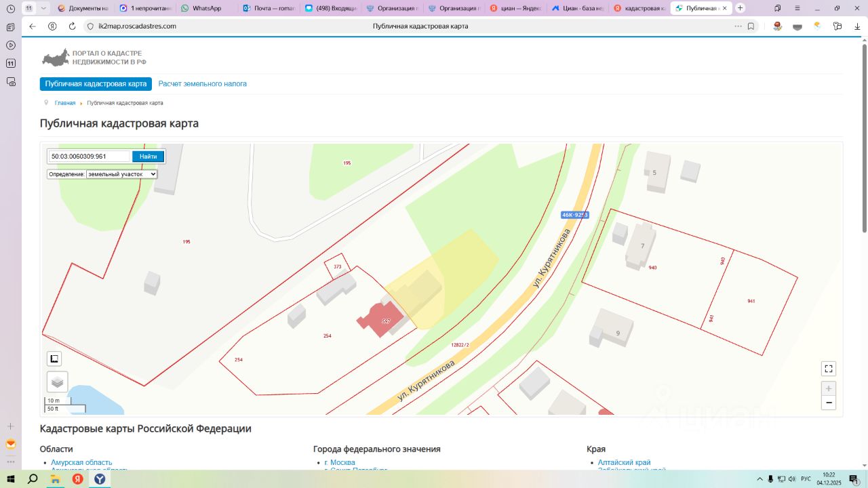Open a new browser tab

(x=740, y=8)
